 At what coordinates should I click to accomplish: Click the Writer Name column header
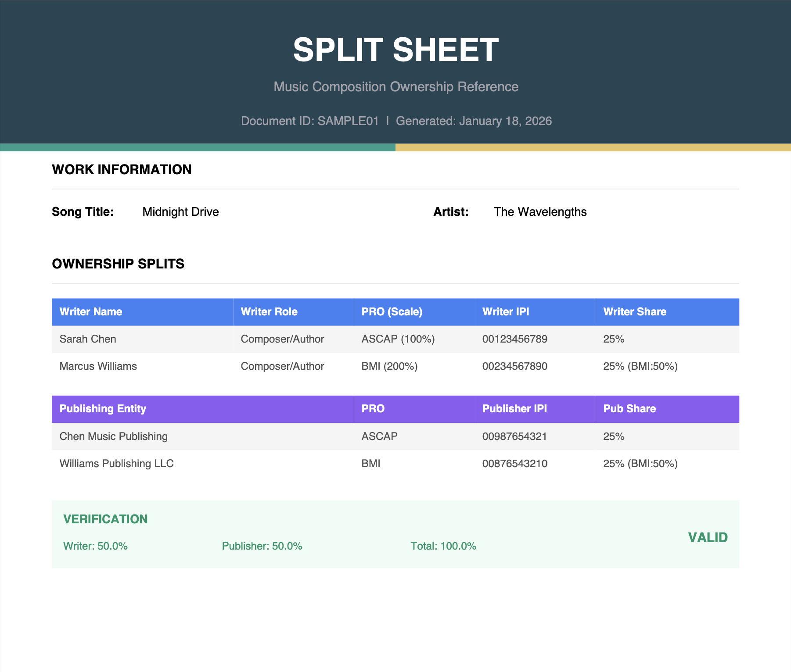tap(91, 312)
